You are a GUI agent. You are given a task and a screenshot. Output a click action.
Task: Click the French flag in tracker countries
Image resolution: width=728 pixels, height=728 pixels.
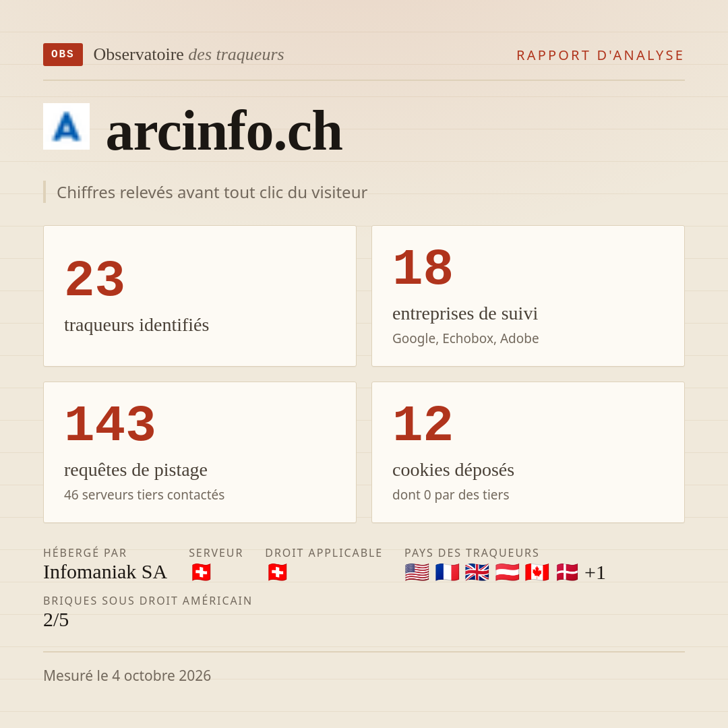tap(447, 572)
